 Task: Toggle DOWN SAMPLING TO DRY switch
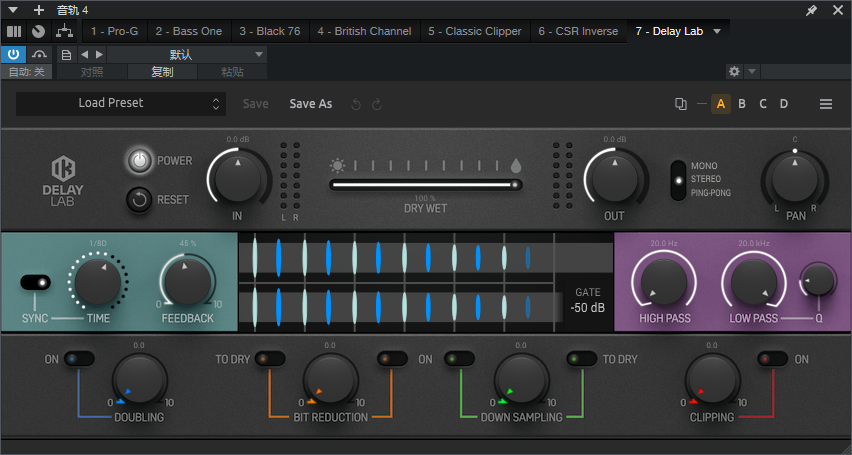click(x=581, y=359)
